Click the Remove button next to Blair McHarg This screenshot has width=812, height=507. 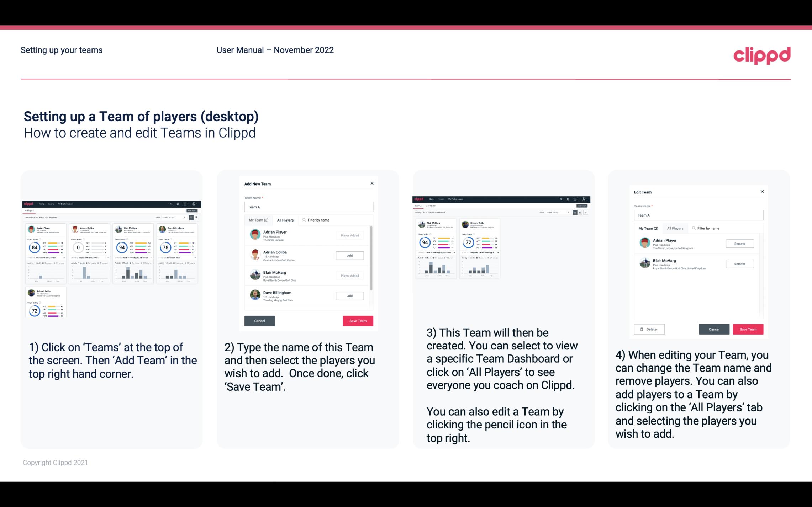[739, 264]
